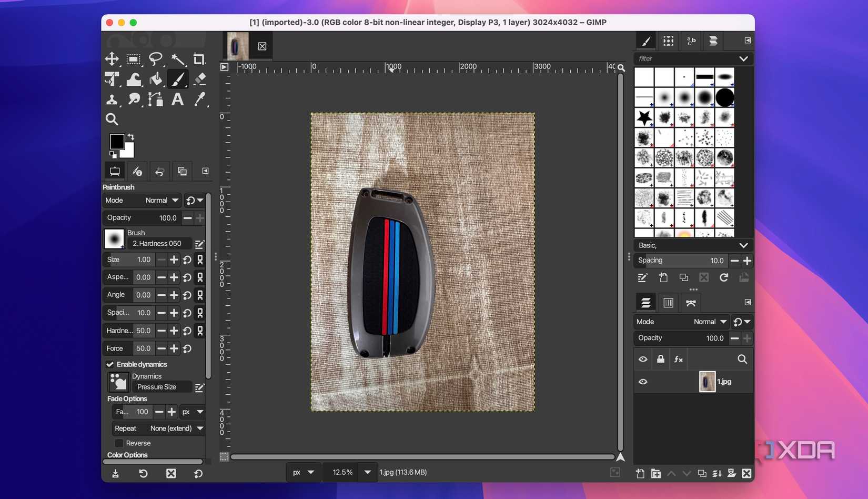Open the Repeat dropdown showing None (extend)
The height and width of the screenshot is (499, 868).
coord(174,428)
